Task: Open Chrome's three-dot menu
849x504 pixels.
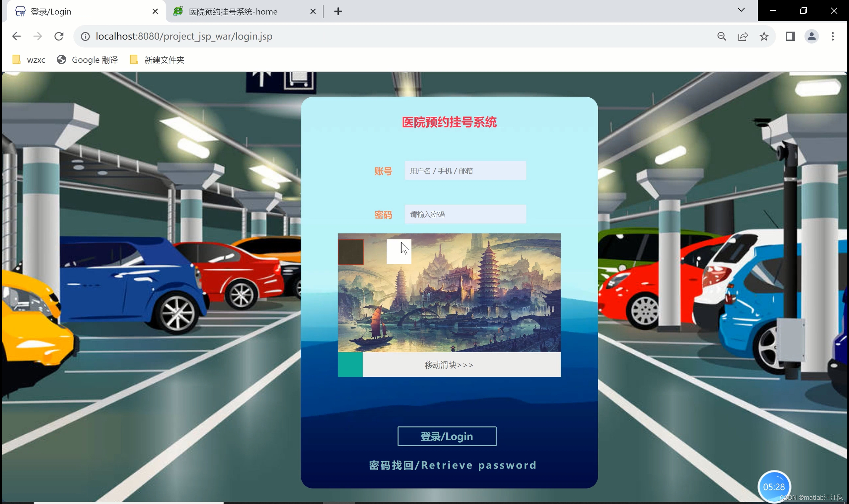Action: pyautogui.click(x=832, y=36)
